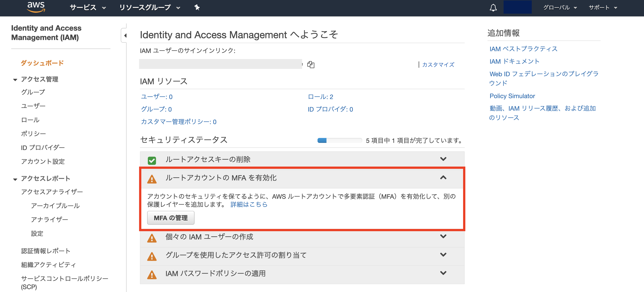Open the notifications bell icon

[x=493, y=8]
